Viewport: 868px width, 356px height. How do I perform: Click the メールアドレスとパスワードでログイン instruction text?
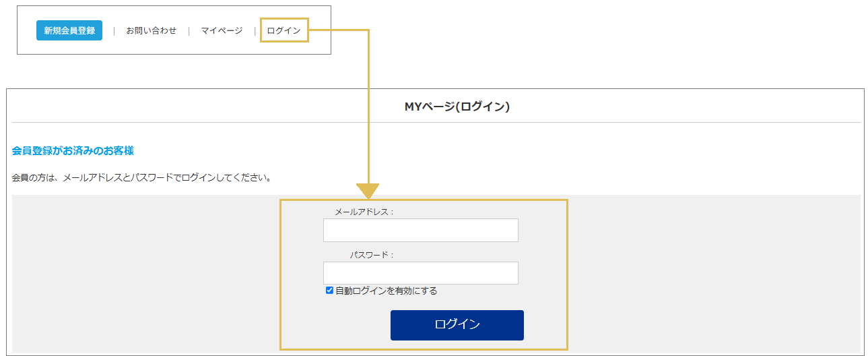tap(141, 178)
